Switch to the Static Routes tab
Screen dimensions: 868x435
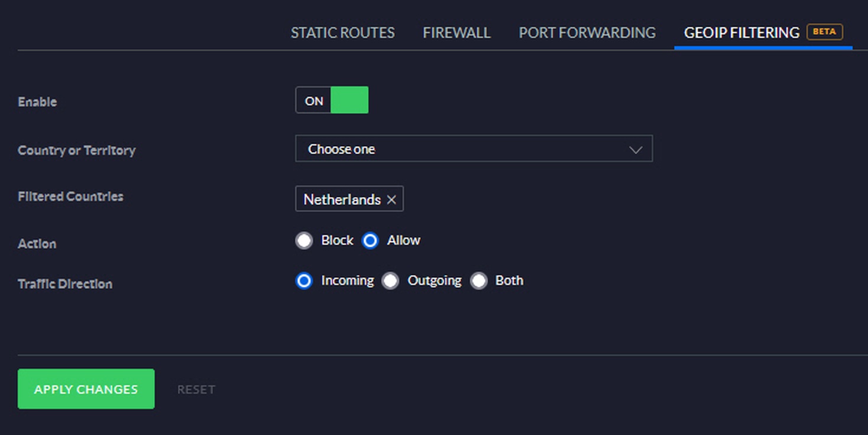click(342, 33)
